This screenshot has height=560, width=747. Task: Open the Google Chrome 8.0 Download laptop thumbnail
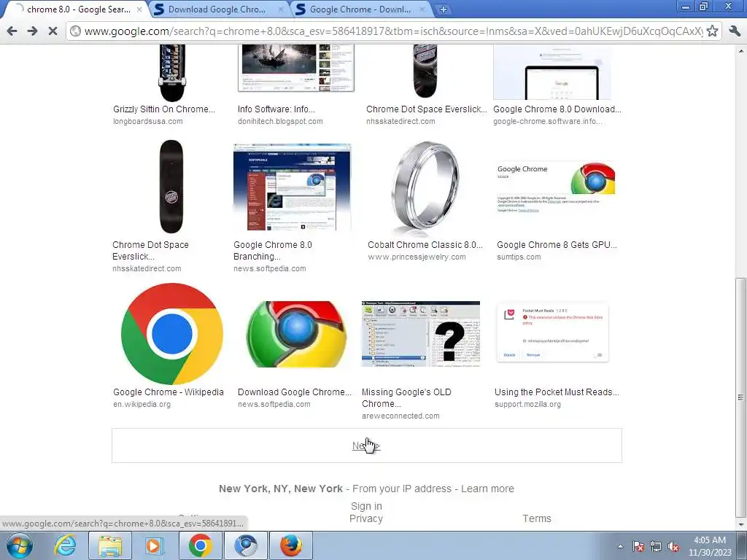(552, 72)
